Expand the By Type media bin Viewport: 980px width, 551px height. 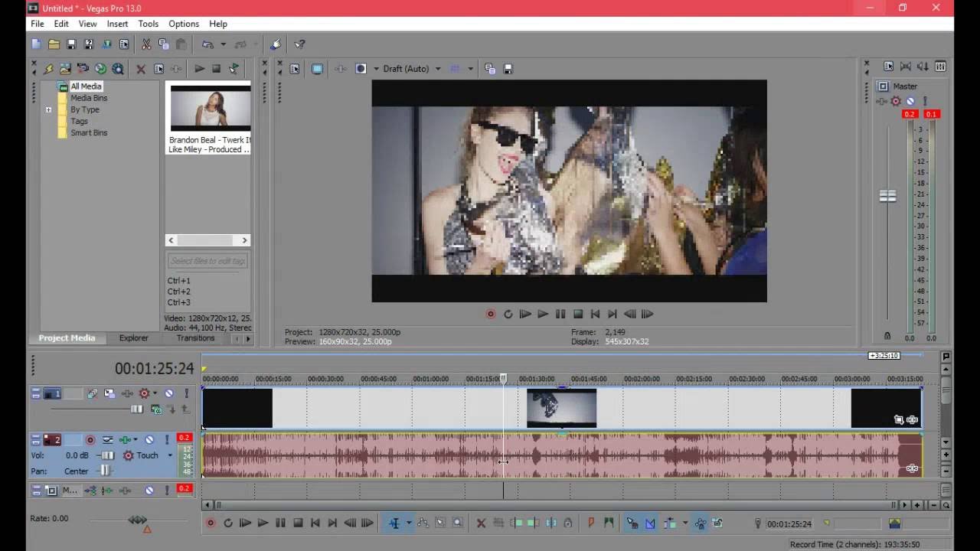[x=48, y=109]
